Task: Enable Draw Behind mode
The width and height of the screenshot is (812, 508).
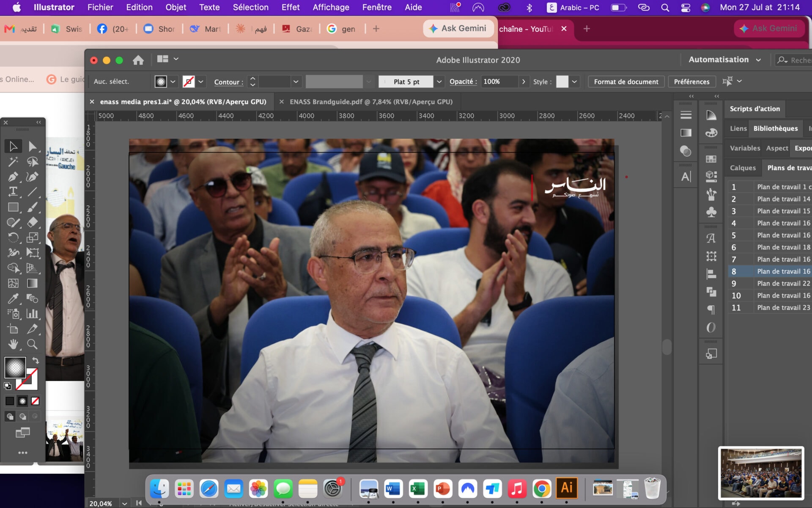Action: [22, 417]
